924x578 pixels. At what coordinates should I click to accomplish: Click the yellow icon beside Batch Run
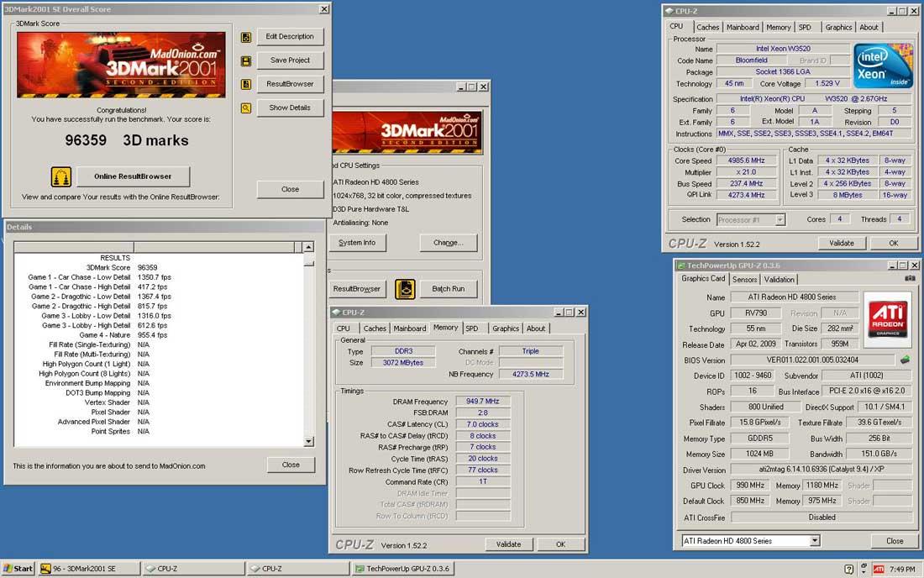405,289
